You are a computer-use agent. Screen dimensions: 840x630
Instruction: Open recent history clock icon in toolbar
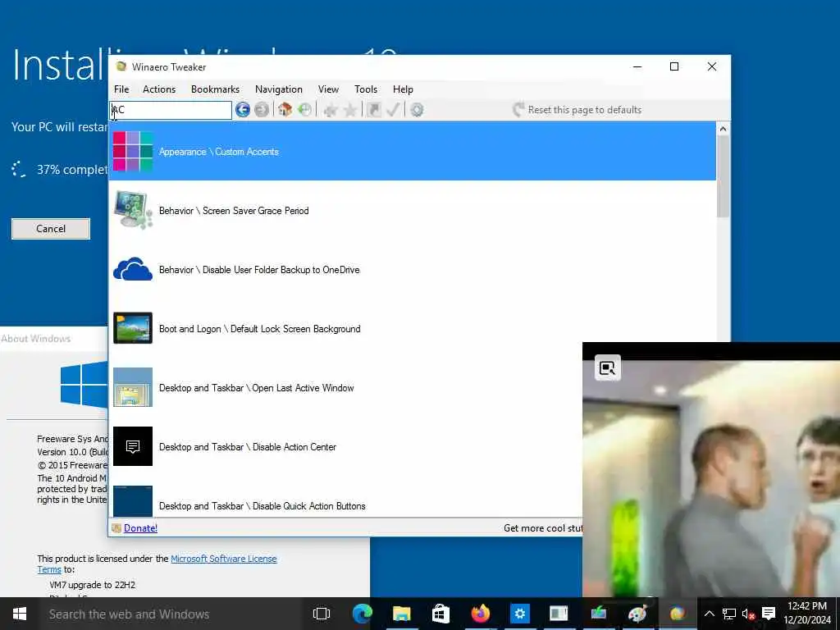(x=304, y=110)
